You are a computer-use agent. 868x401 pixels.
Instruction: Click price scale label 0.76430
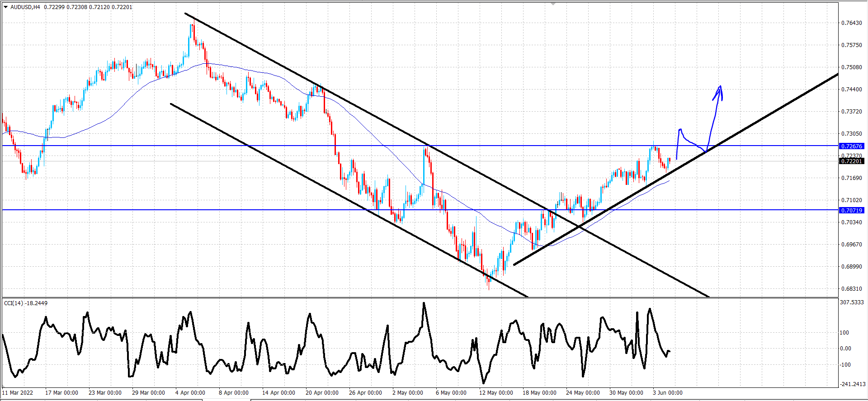pos(851,23)
